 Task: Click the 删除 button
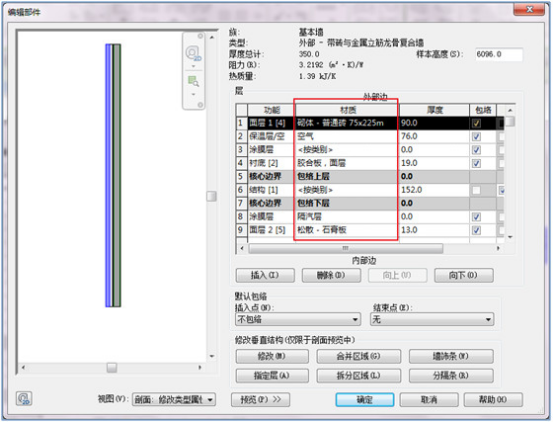coord(331,275)
